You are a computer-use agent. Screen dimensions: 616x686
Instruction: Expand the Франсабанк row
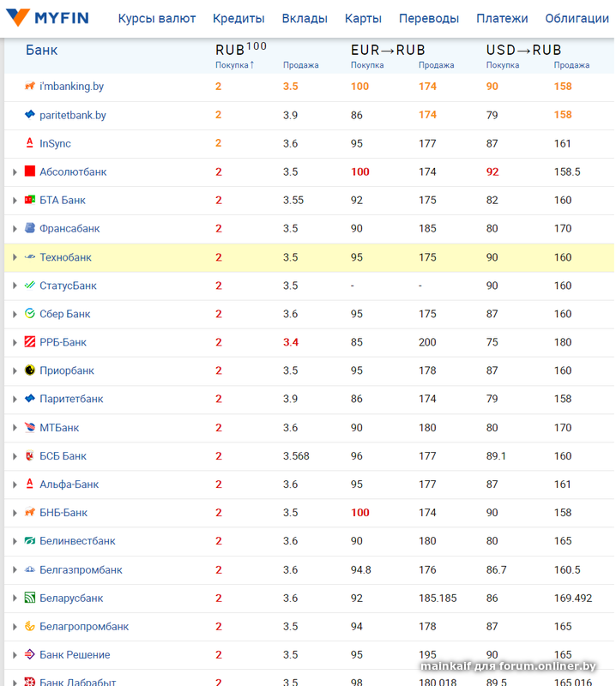click(15, 229)
